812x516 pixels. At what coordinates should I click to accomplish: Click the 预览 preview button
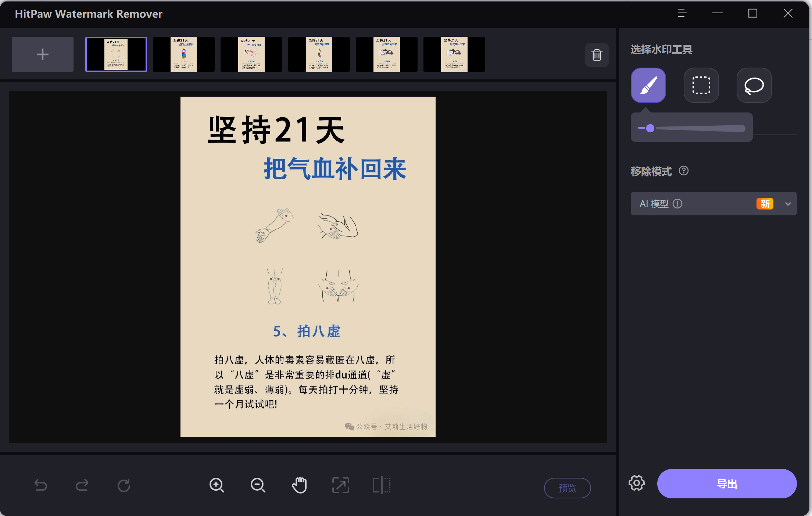(568, 488)
